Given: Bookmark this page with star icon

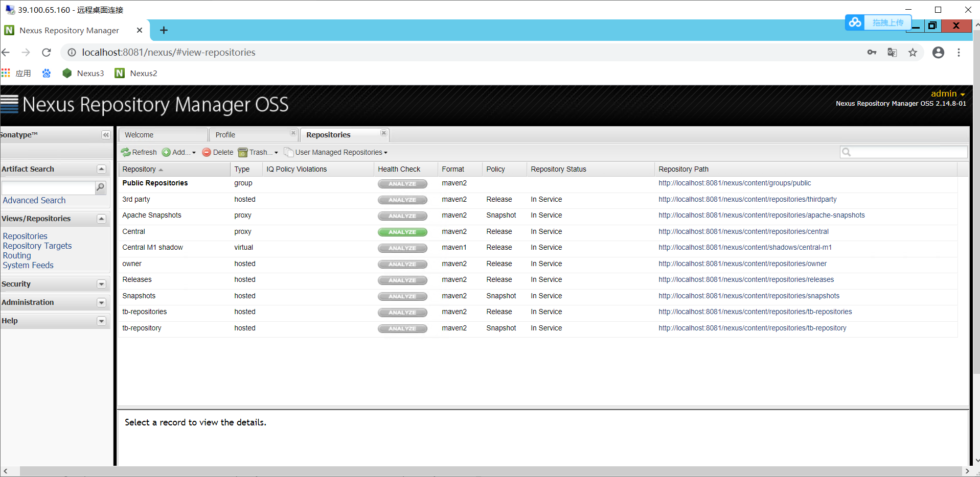Looking at the screenshot, I should click(x=913, y=52).
